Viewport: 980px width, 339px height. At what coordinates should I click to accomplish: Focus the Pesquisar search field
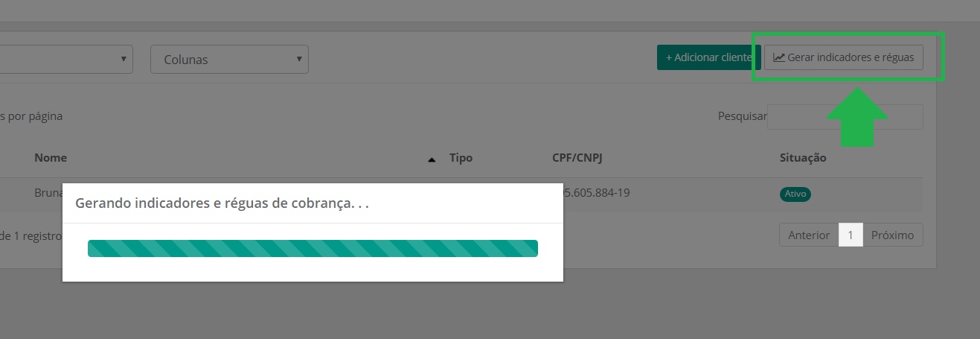845,116
